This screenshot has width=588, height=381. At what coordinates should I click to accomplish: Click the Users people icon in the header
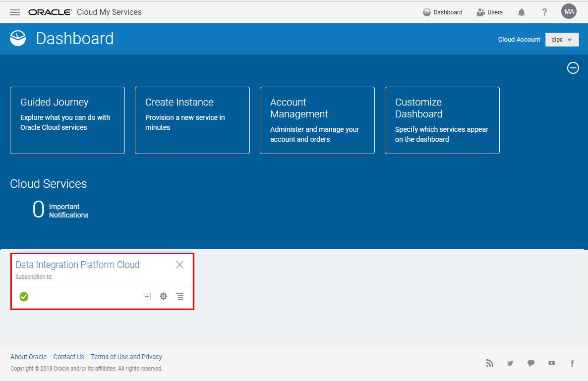480,12
